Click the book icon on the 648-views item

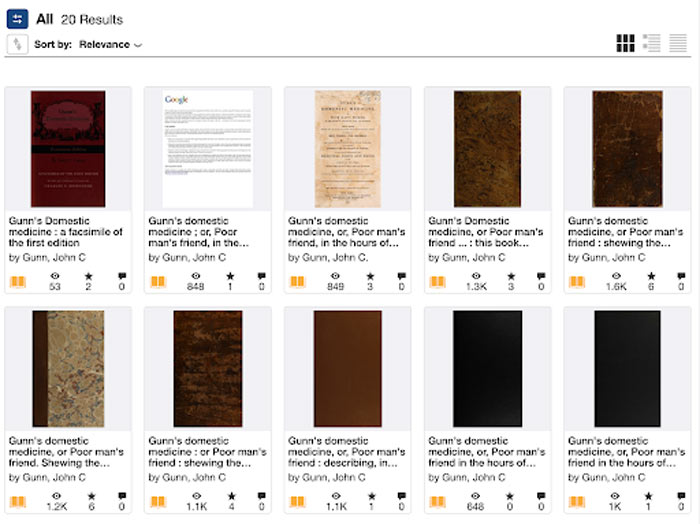(437, 502)
